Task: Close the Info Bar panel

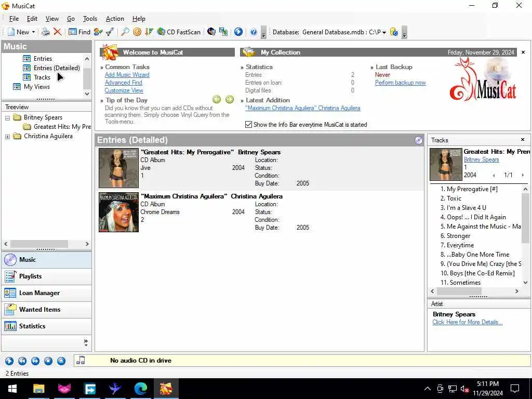Action: coord(523,52)
